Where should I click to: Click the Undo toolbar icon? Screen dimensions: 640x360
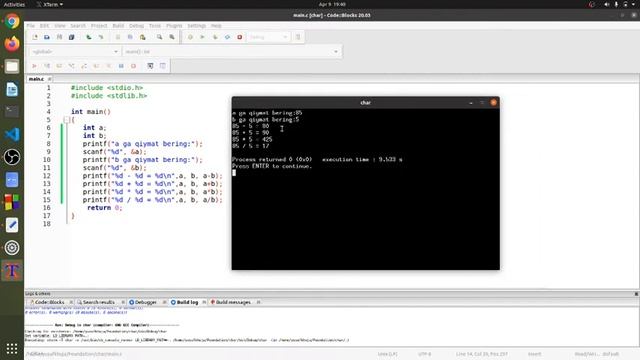pyautogui.click(x=89, y=37)
